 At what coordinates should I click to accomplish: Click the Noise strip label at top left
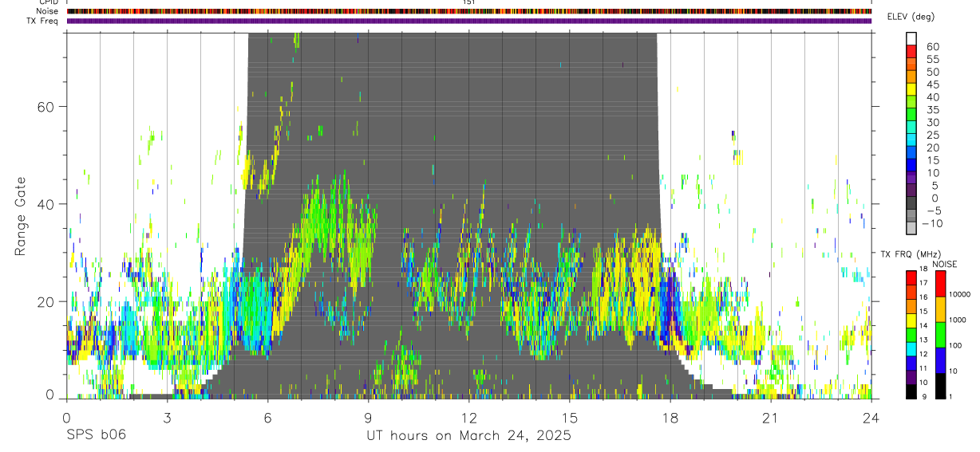pos(47,11)
